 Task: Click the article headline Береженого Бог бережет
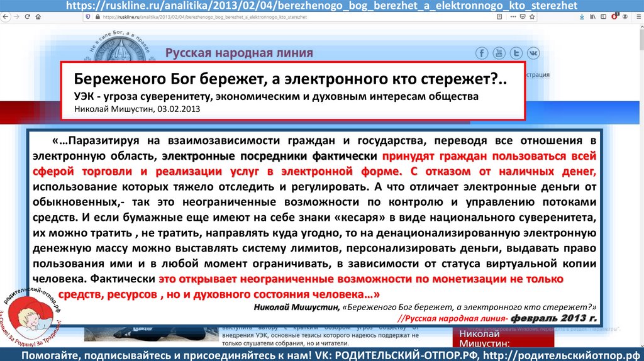point(291,79)
